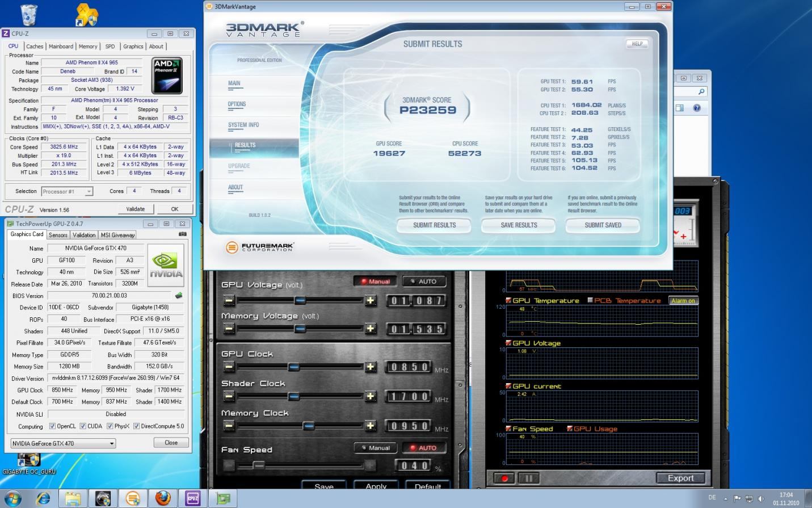Open the Recycle Bin desktop icon
The height and width of the screenshot is (508, 812).
tap(28, 15)
